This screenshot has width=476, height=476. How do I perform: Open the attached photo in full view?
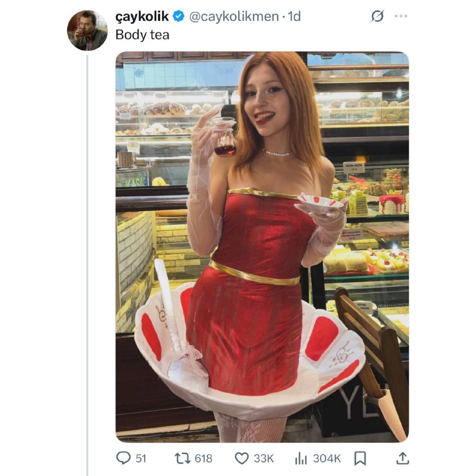[262, 247]
